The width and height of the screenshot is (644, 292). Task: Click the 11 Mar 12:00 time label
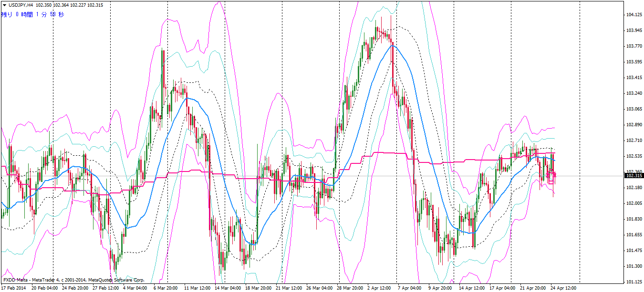point(198,288)
